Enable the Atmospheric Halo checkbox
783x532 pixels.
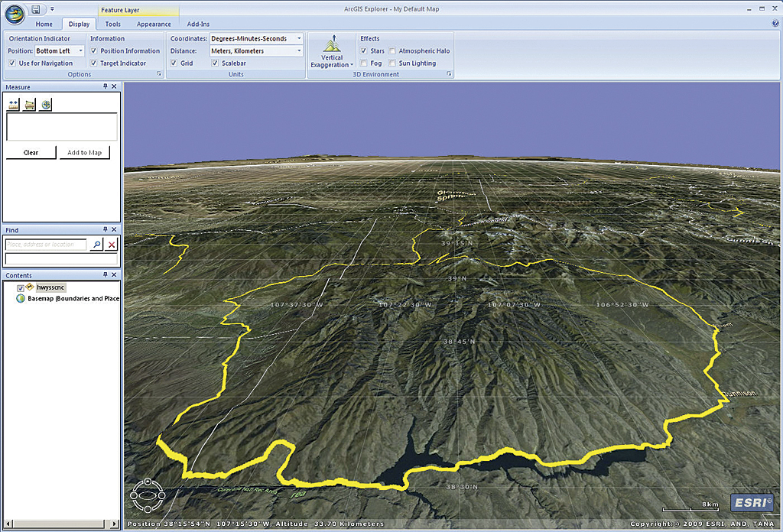(x=392, y=51)
